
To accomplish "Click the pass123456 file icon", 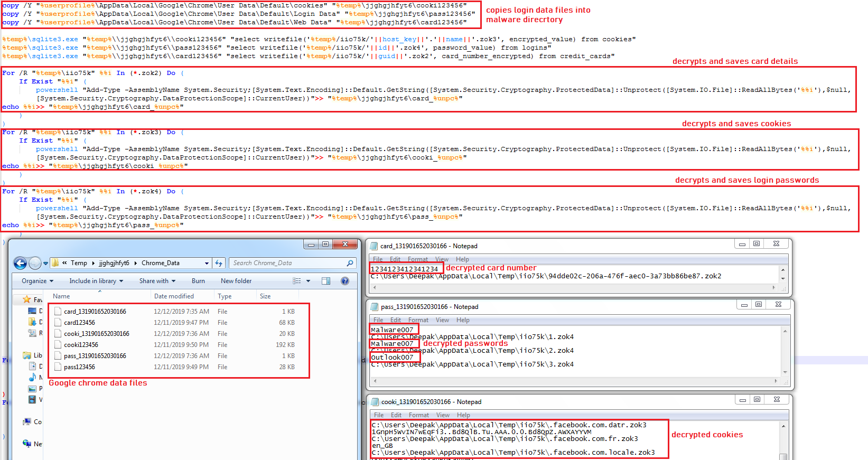I will pyautogui.click(x=58, y=367).
